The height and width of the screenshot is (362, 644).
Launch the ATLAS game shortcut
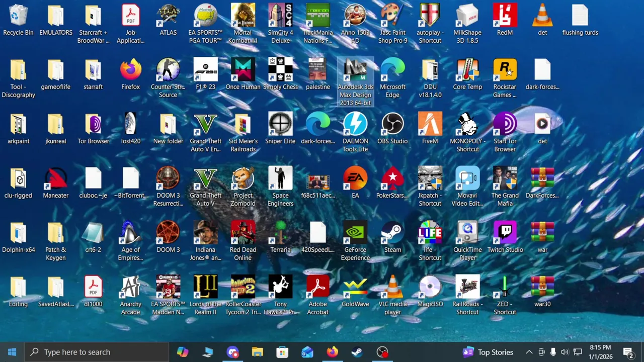pyautogui.click(x=168, y=20)
